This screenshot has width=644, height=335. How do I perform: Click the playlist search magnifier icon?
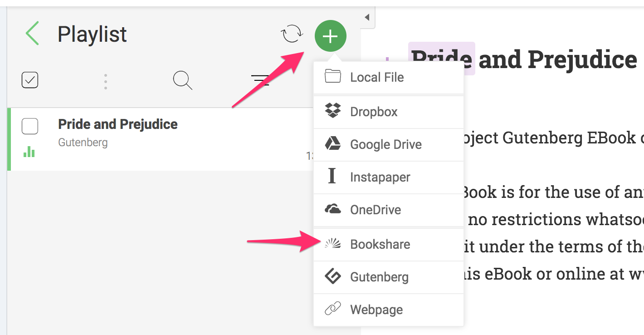[x=183, y=81]
